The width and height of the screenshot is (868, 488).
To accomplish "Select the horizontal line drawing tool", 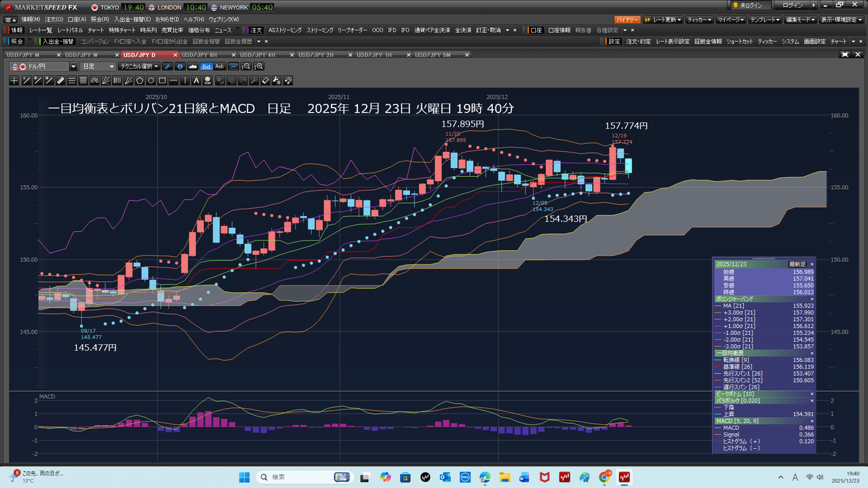I will point(174,81).
